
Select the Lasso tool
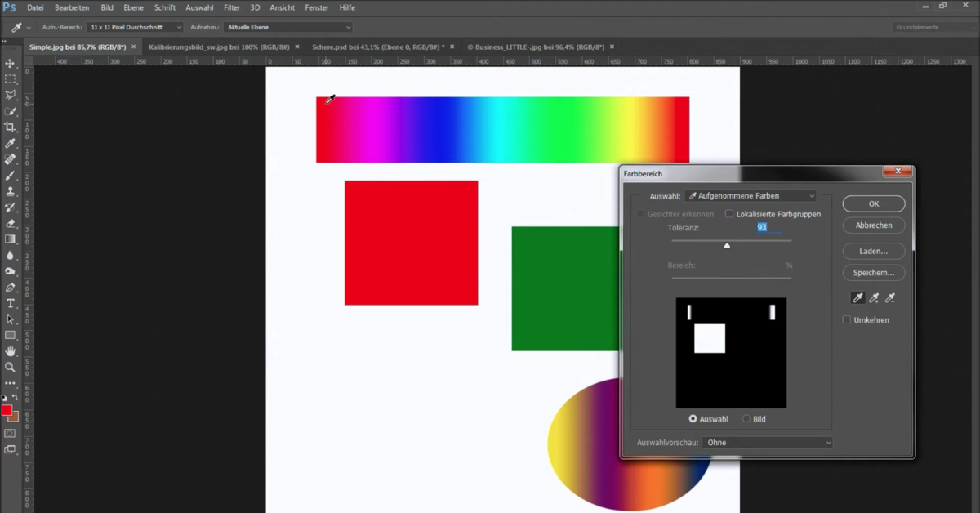11,95
